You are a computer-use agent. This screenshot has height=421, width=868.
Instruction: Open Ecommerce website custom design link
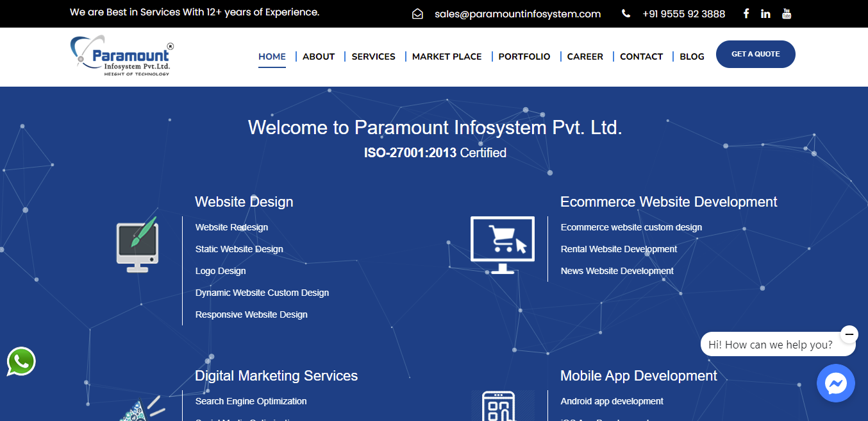[x=631, y=227]
